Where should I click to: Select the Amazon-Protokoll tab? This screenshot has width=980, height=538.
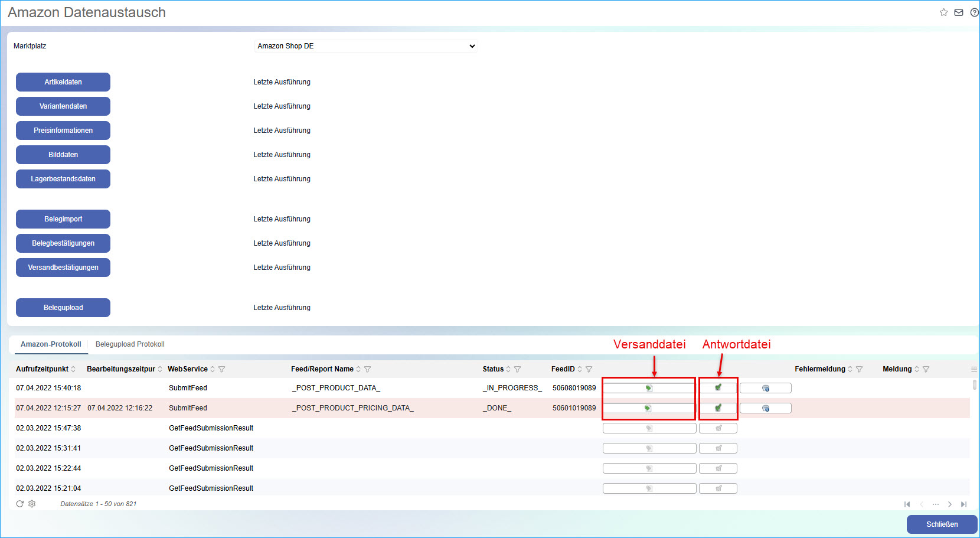[x=51, y=344]
